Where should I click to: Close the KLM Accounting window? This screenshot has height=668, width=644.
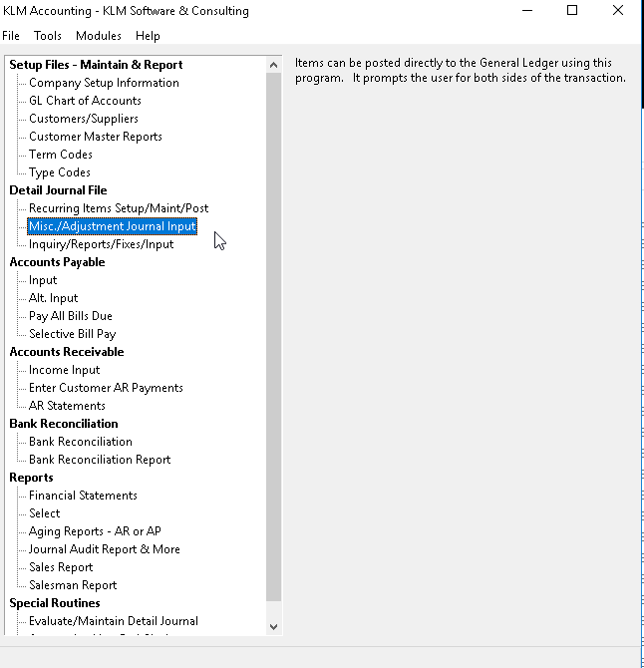(618, 10)
